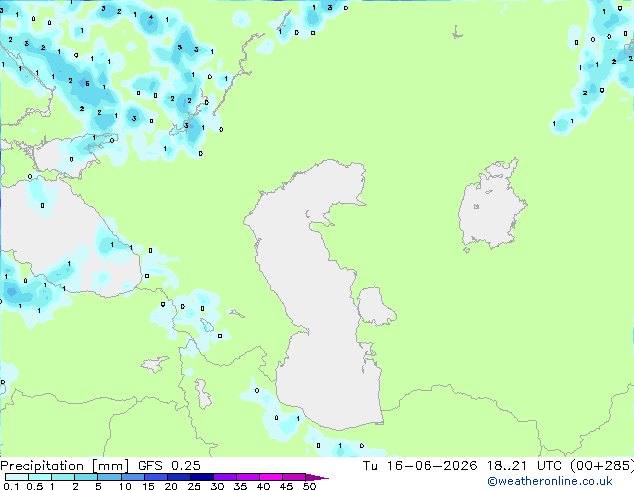Click the 'GFS 0.25' model label
The height and width of the screenshot is (490, 634).
coord(169,466)
